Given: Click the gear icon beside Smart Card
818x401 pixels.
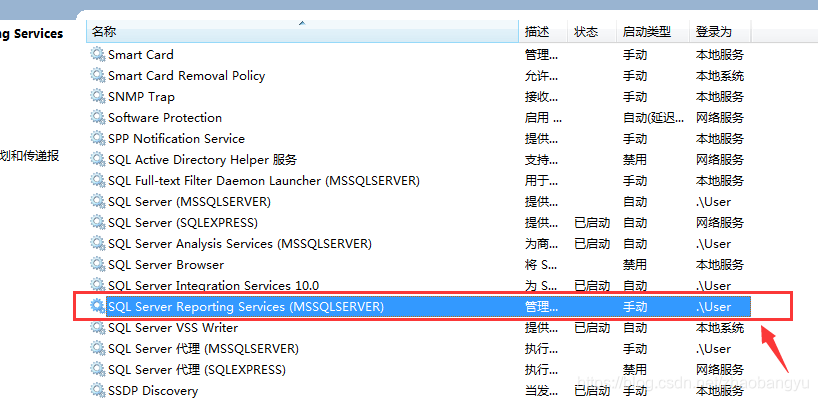Looking at the screenshot, I should [98, 54].
